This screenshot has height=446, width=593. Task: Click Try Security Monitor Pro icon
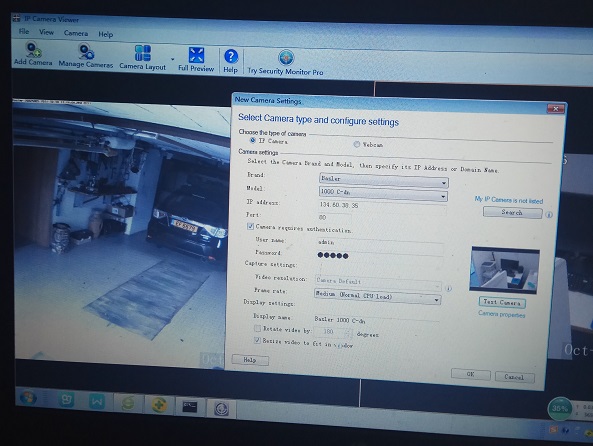click(x=286, y=58)
